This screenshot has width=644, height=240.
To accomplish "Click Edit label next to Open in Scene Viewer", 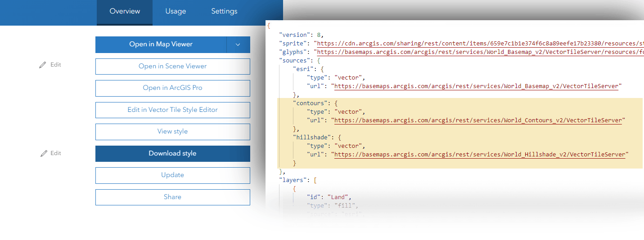I will [x=55, y=65].
